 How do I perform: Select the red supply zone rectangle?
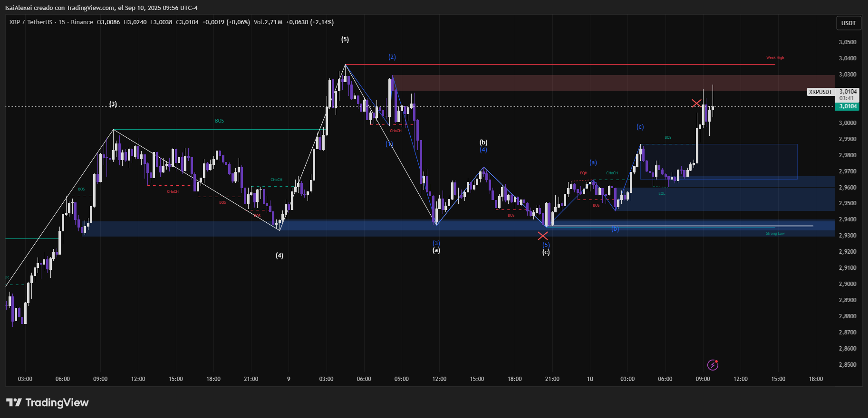pyautogui.click(x=613, y=83)
